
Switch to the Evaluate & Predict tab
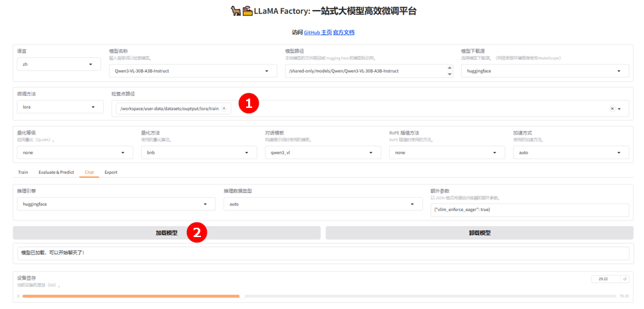[x=57, y=172]
